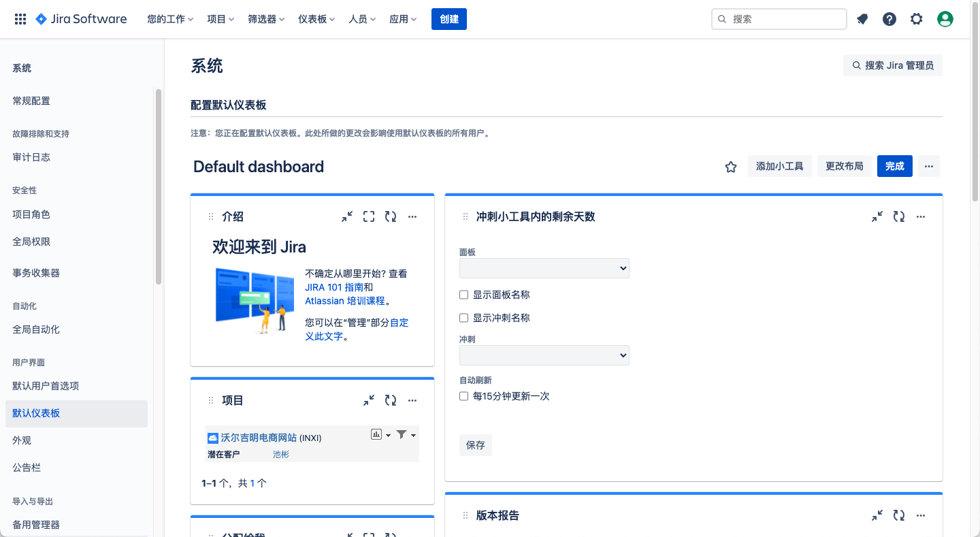Select 常规配置 in the sidebar

coord(76,101)
